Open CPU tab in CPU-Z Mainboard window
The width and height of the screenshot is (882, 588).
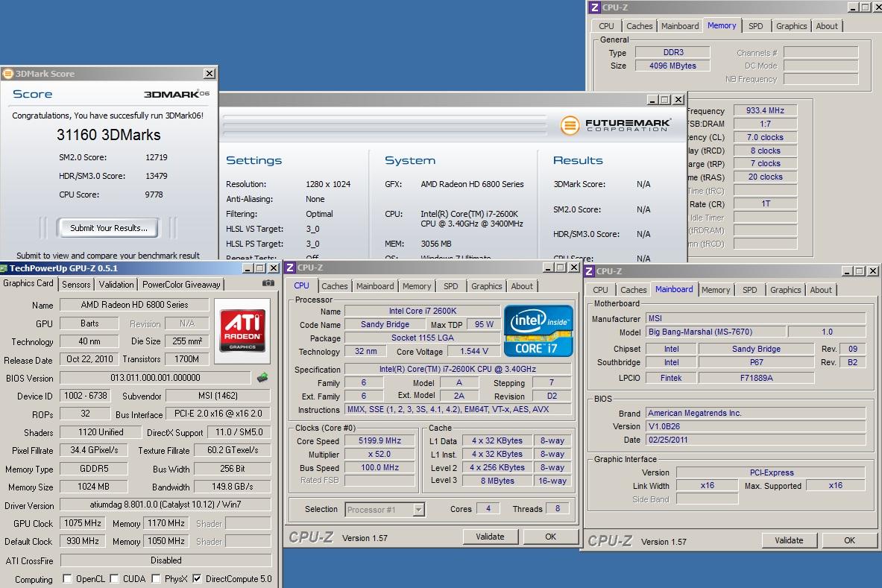[x=600, y=290]
